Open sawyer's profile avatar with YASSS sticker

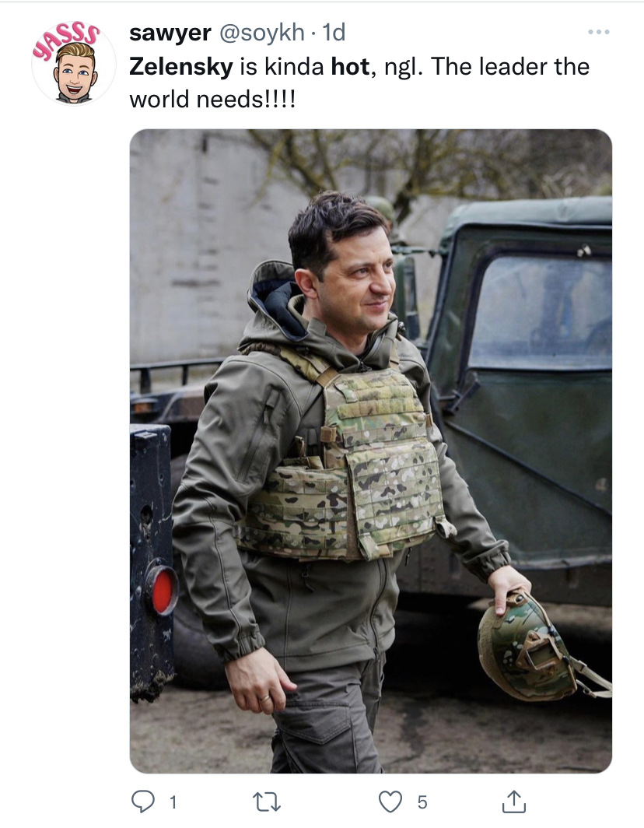click(x=72, y=63)
